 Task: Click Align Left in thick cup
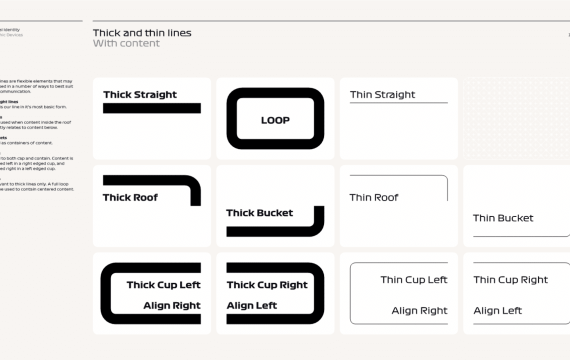(252, 305)
